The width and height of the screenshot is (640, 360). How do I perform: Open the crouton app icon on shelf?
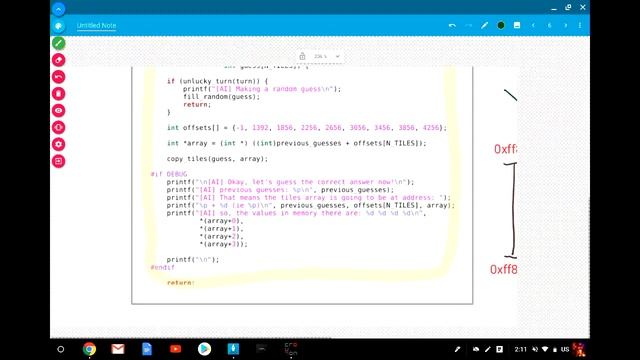point(291,349)
